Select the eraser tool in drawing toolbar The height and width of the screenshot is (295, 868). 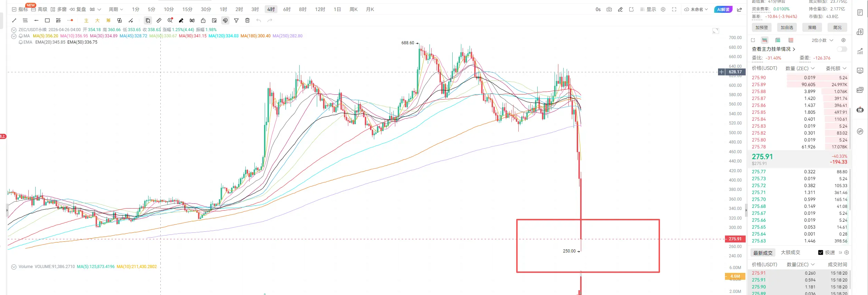181,20
